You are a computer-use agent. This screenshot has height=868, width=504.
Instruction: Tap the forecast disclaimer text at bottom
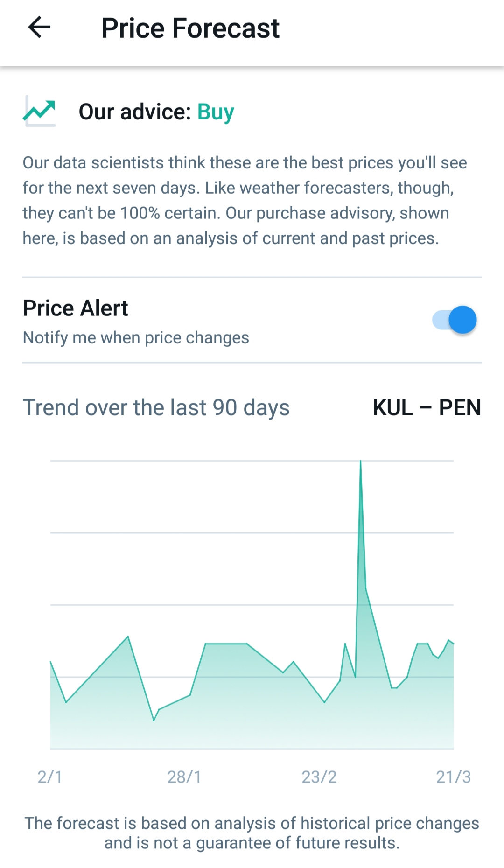[252, 833]
